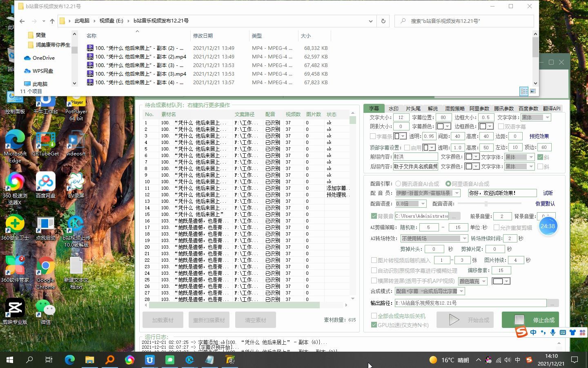
Task: Click the 停止合成 button
Action: (x=530, y=320)
